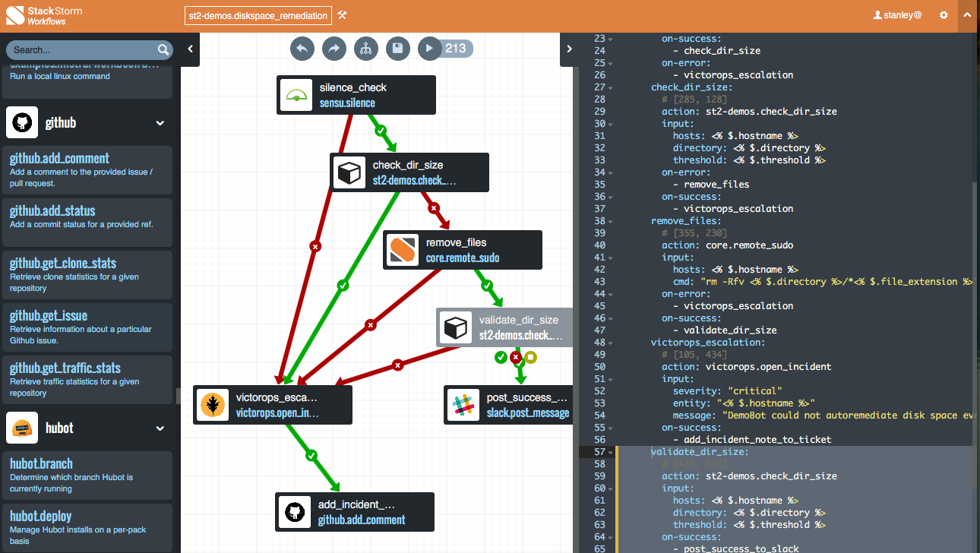Select the post_success_... node title
This screenshot has height=553, width=980.
pyautogui.click(x=528, y=397)
